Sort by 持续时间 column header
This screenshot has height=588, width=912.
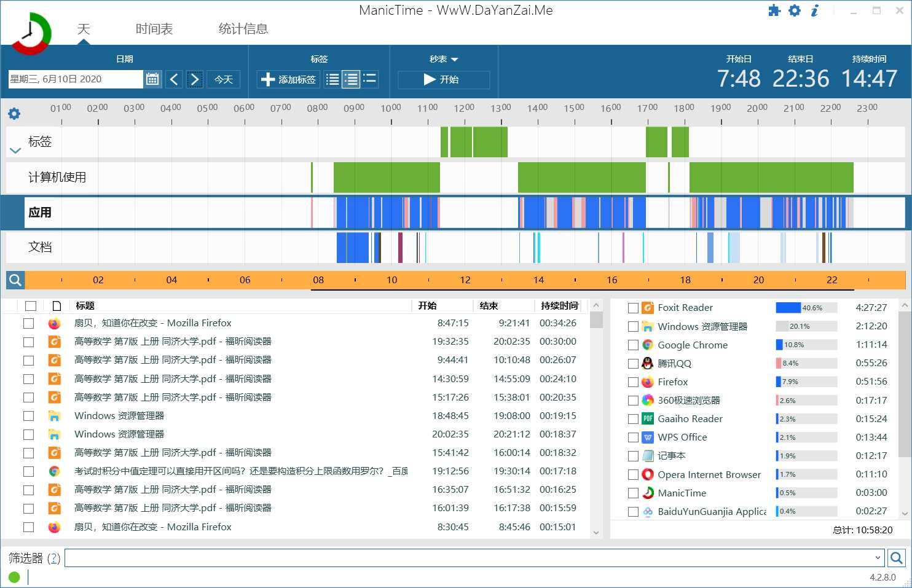point(560,306)
